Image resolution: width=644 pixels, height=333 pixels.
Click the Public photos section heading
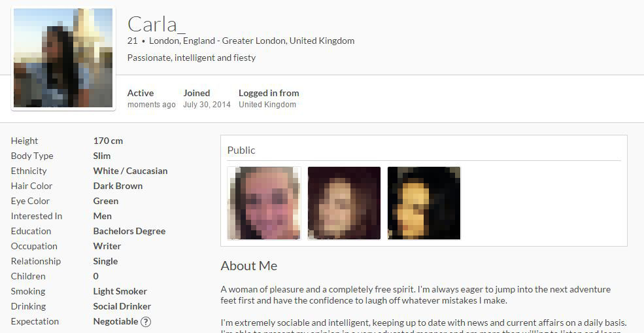coord(241,150)
